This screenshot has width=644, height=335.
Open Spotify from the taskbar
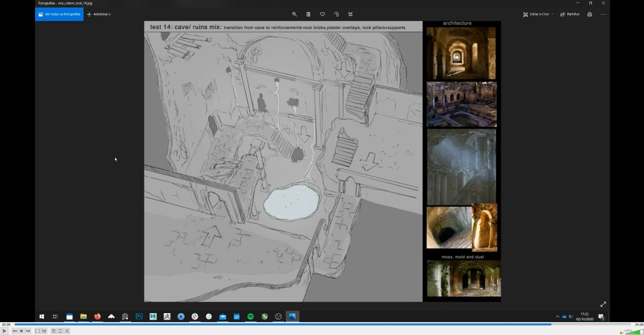pos(250,316)
